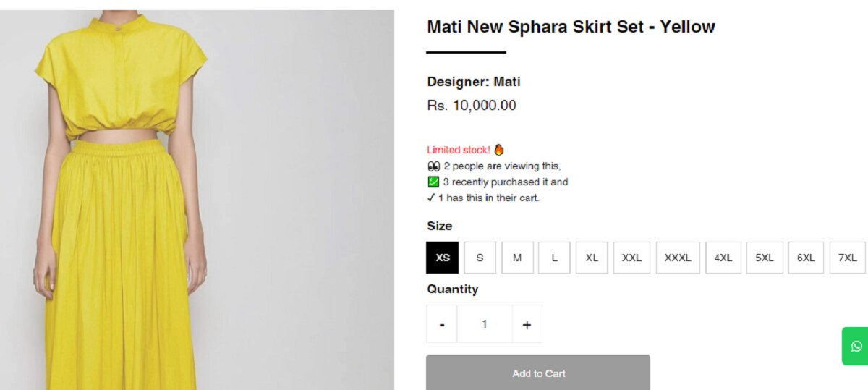Select size 4XL
Image resolution: width=868 pixels, height=390 pixels.
coord(723,258)
